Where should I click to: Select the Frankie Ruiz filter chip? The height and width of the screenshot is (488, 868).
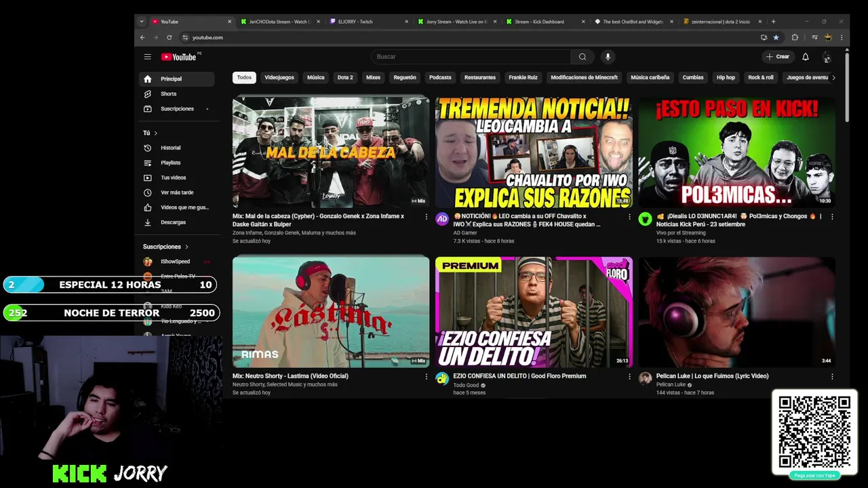tap(523, 77)
